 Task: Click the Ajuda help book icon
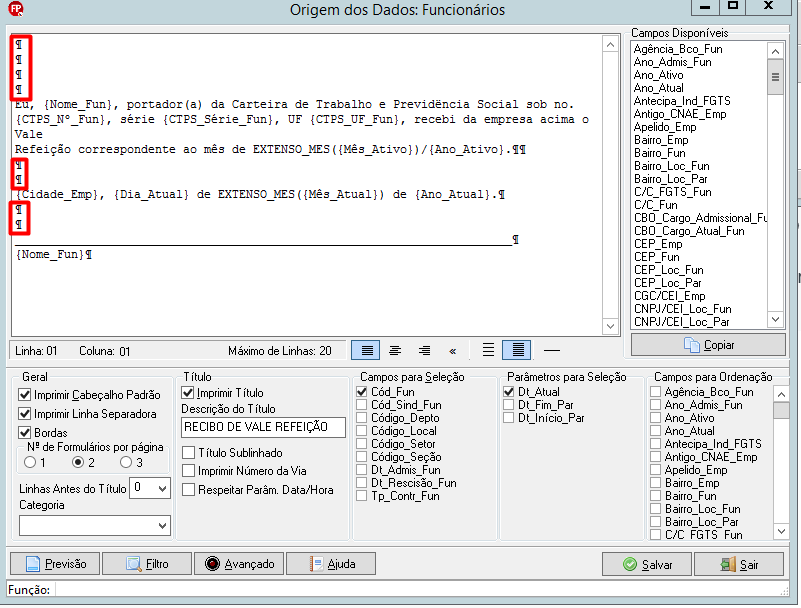[x=316, y=564]
